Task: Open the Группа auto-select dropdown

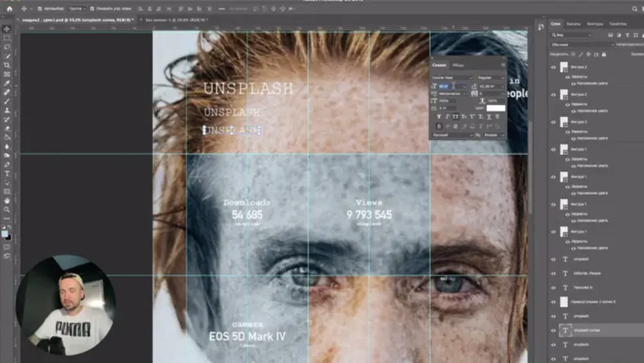Action: click(x=77, y=8)
